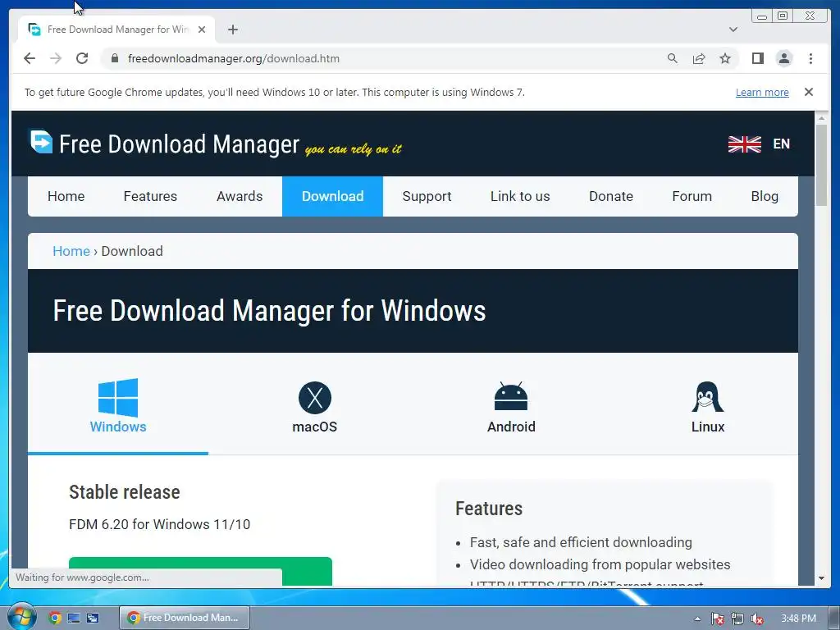The height and width of the screenshot is (630, 840).
Task: Select the macOS platform icon
Action: [315, 398]
